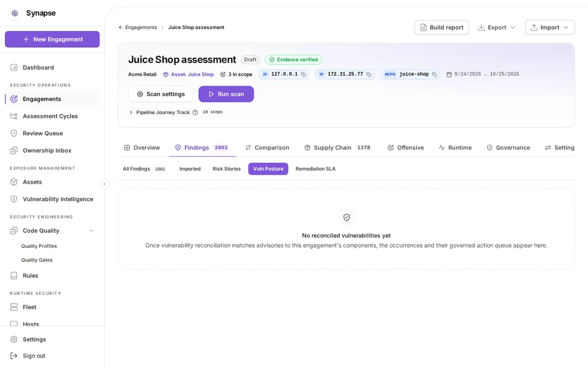Viewport: 588px width, 368px height.
Task: Click the 3 in scope target icon
Action: pos(223,75)
